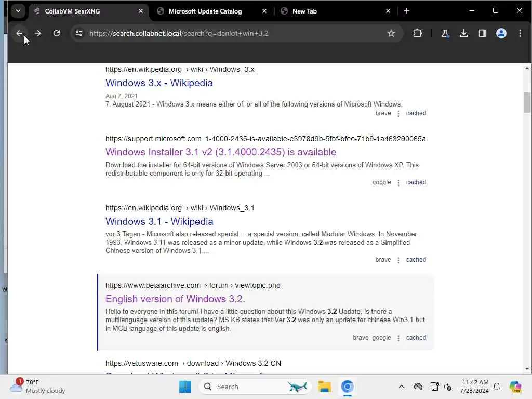Expand options dots for Windows 3.x result
532x399 pixels.
point(398,114)
